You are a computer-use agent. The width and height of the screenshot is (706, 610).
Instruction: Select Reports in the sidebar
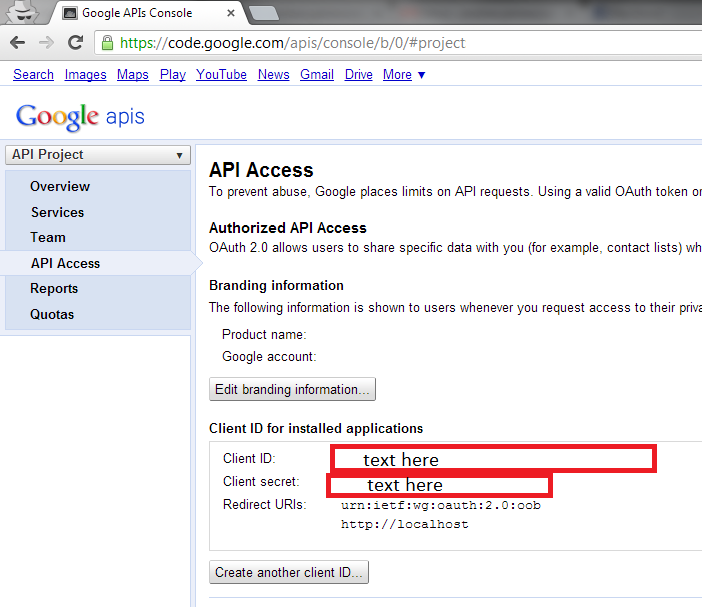pyautogui.click(x=54, y=289)
